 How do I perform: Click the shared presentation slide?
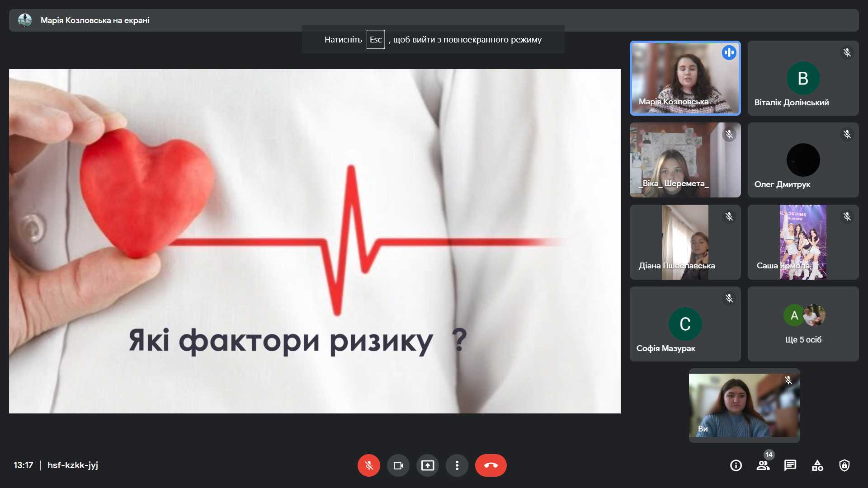pyautogui.click(x=315, y=241)
